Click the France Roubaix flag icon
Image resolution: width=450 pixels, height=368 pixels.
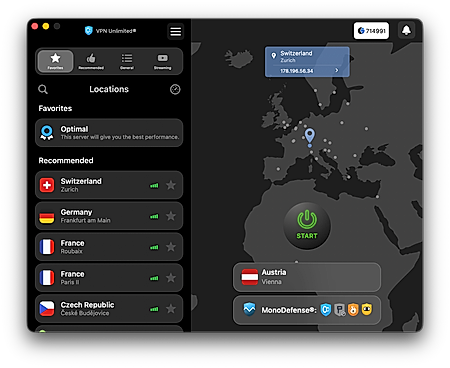[x=47, y=247]
